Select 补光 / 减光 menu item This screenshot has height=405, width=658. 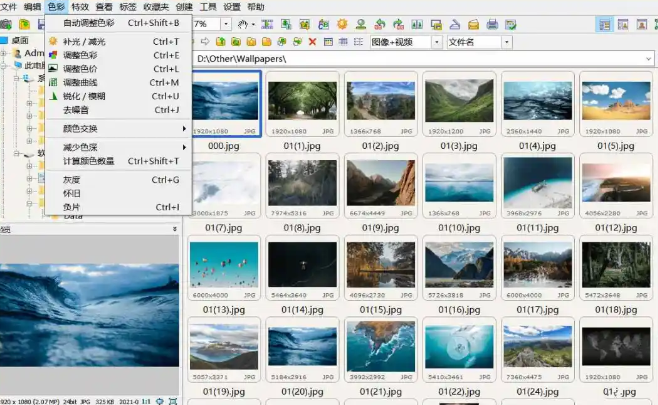(x=118, y=42)
